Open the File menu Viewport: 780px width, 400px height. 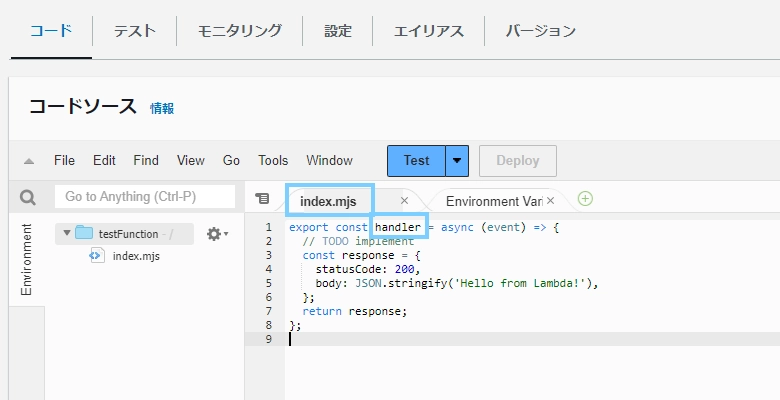click(x=64, y=160)
